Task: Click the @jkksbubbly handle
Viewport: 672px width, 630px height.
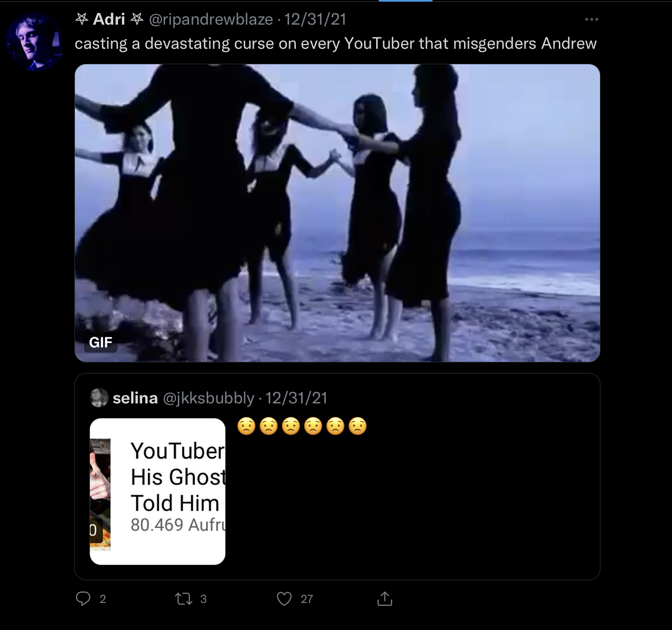Action: click(x=208, y=398)
